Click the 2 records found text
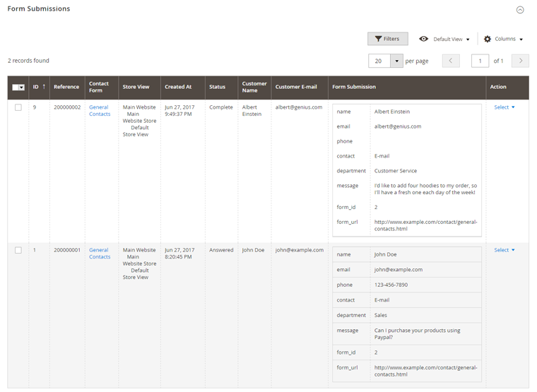537x392 pixels. pos(28,61)
